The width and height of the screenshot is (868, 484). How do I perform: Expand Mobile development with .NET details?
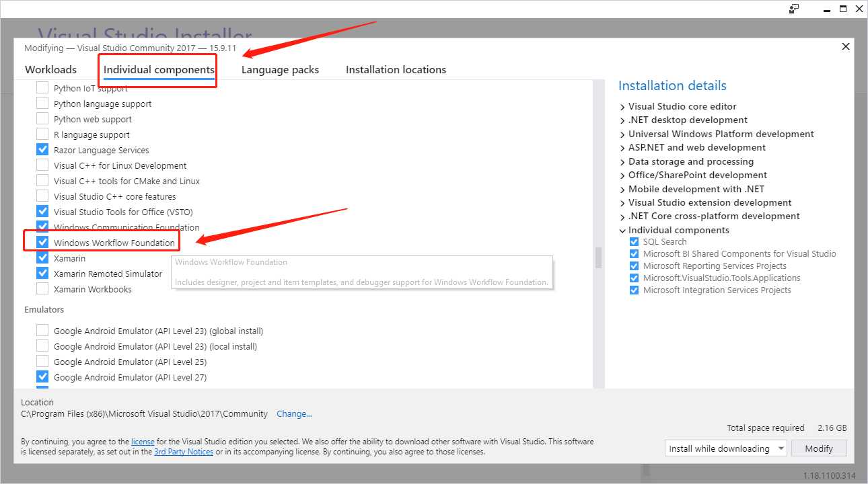pos(622,190)
